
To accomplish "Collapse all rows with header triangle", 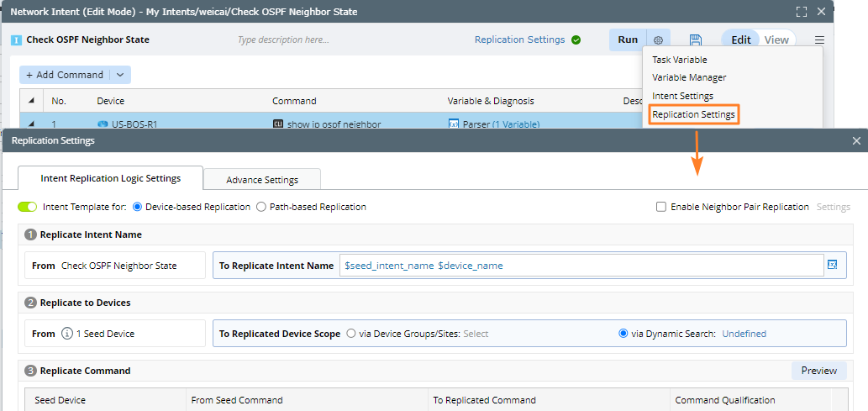I will point(31,101).
